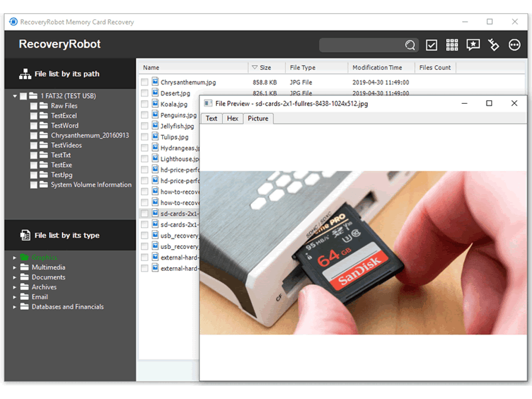Tick the TestJpg folder checkbox
The height and width of the screenshot is (399, 532).
pyautogui.click(x=33, y=175)
